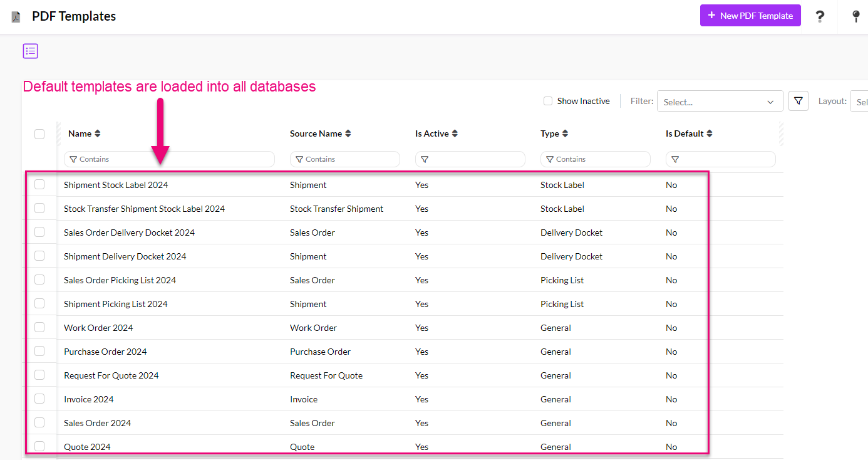The image size is (868, 460).
Task: Open Stock Transfer Shipment Stock Label 2024
Action: click(x=144, y=209)
